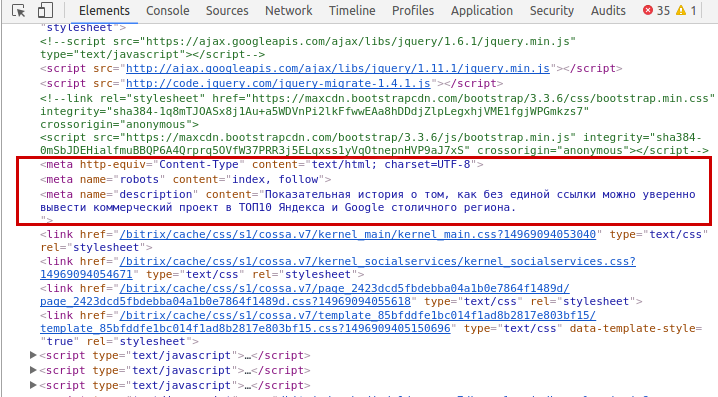The height and width of the screenshot is (397, 718).
Task: Expand the second collapsed text/javascript script node
Action: click(x=33, y=370)
